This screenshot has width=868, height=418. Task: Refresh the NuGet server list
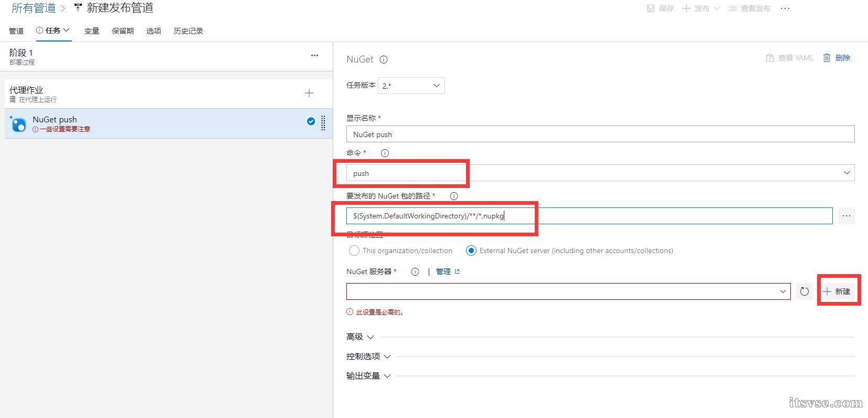[805, 291]
